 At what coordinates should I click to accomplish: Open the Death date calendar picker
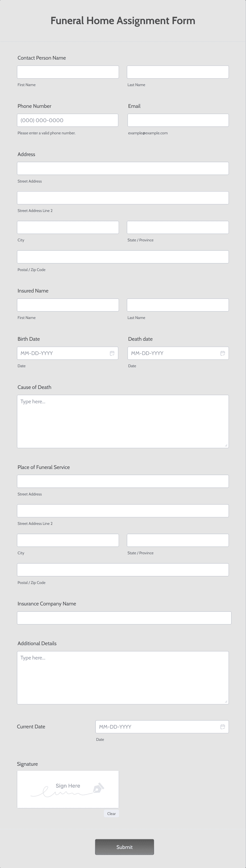[x=223, y=353]
